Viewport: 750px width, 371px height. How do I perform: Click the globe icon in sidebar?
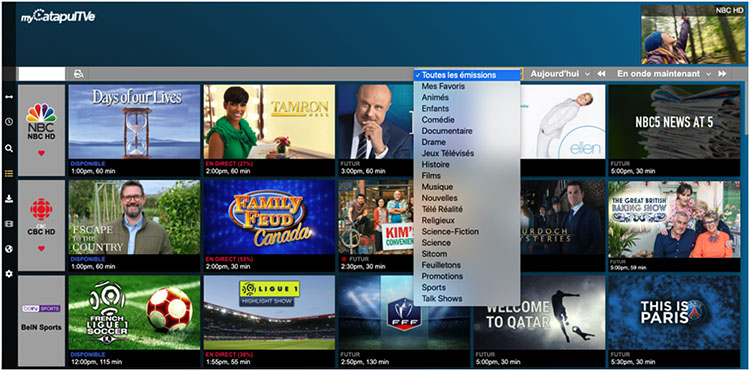click(9, 249)
